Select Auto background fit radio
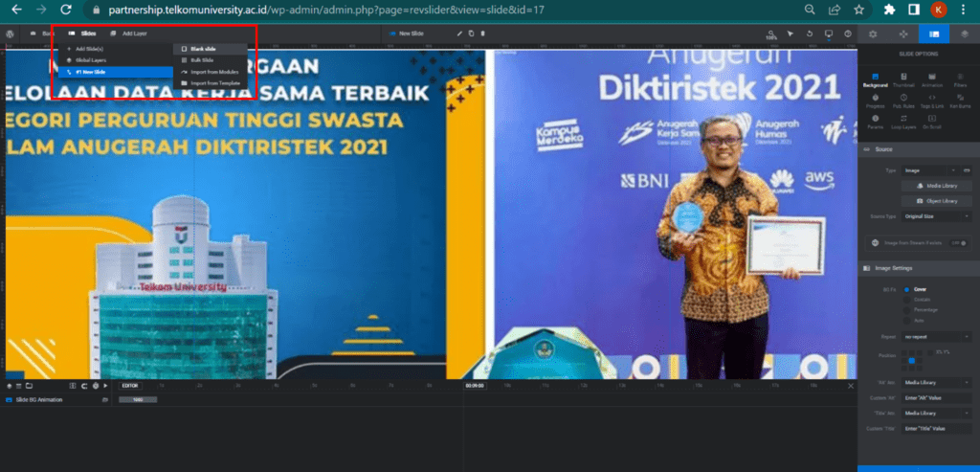Screen dimensions: 980x472 pyautogui.click(x=906, y=320)
